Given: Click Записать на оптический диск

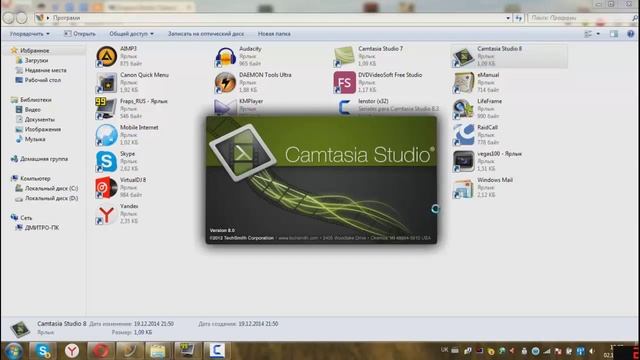Looking at the screenshot, I should 206,34.
